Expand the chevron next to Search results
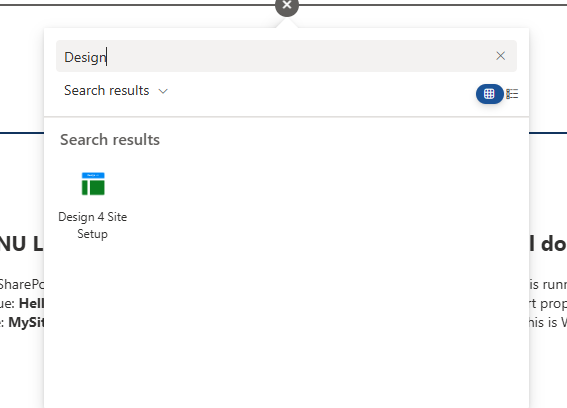The width and height of the screenshot is (567, 408). (163, 91)
